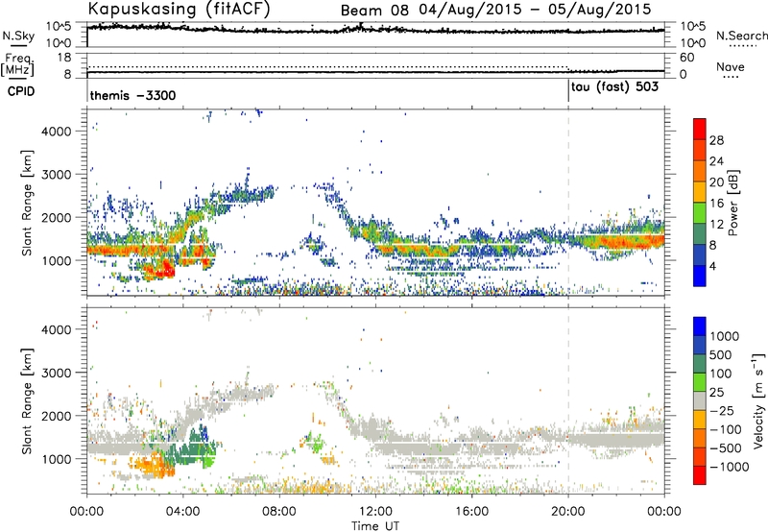Click the Freq. [MHz] axis label
The width and height of the screenshot is (768, 532).
17,65
